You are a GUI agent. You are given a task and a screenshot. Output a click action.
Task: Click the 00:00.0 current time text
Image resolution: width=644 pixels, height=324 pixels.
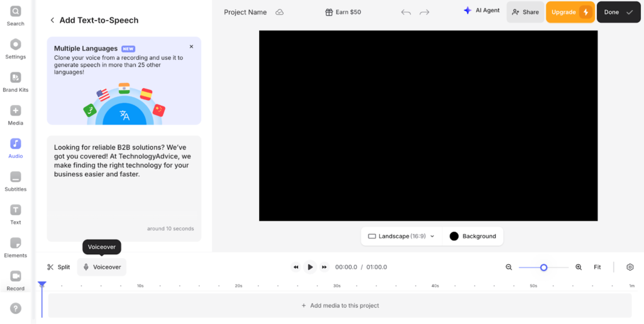(x=347, y=267)
